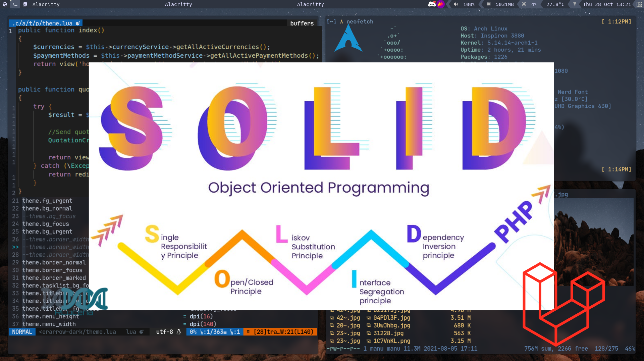
Task: Click the volume speaker icon
Action: coord(456,4)
